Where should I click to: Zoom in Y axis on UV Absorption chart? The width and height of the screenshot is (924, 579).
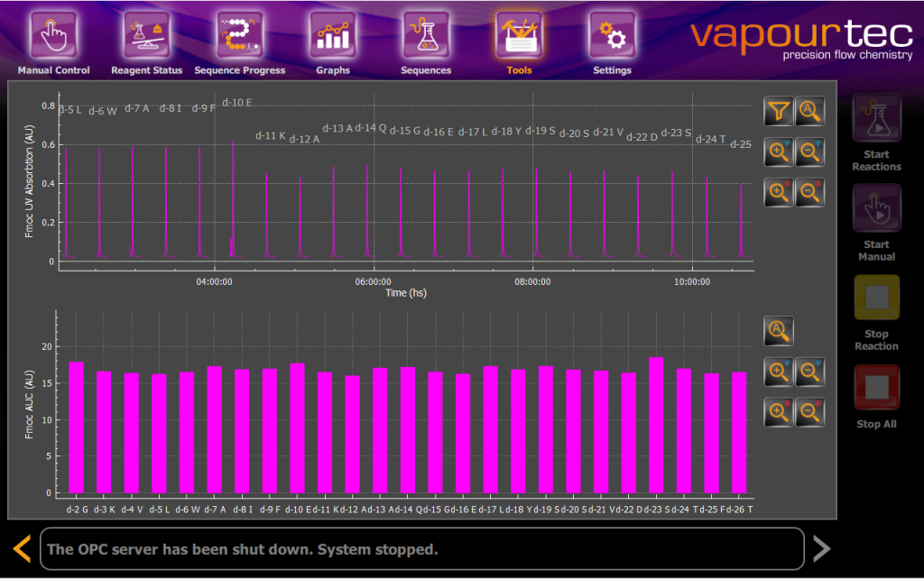pos(779,152)
